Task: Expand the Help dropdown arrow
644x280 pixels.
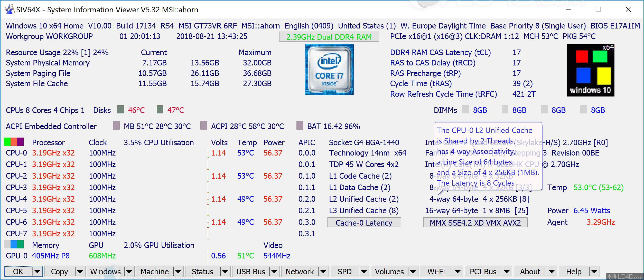Action: tap(594, 272)
